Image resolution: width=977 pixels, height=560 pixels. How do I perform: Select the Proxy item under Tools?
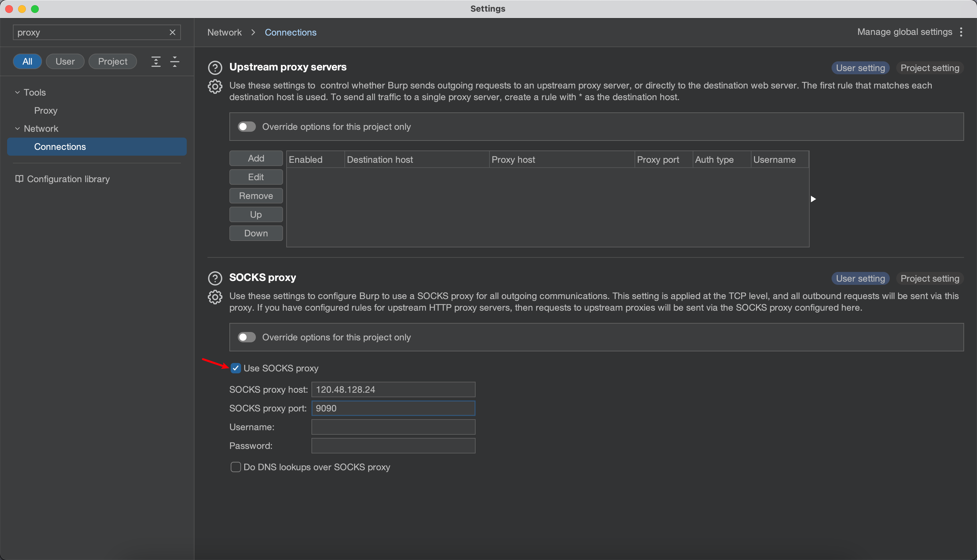[46, 110]
